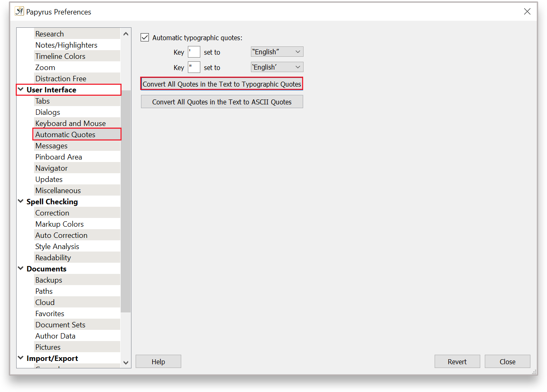Select the Import/Export category heading

[52, 358]
